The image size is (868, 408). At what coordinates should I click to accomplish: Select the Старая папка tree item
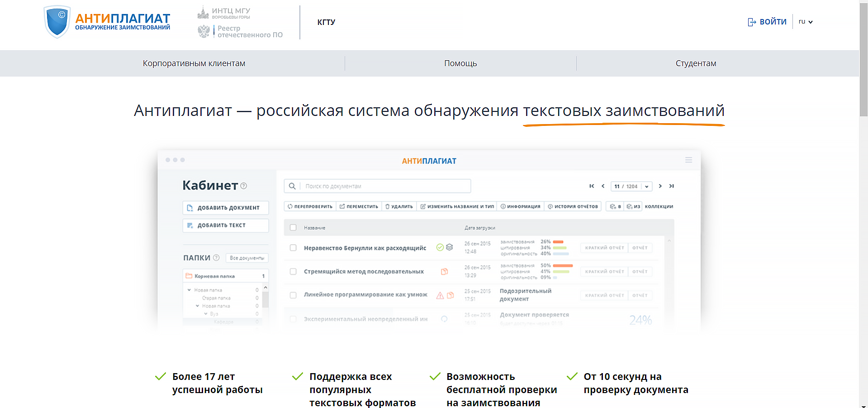coord(216,298)
